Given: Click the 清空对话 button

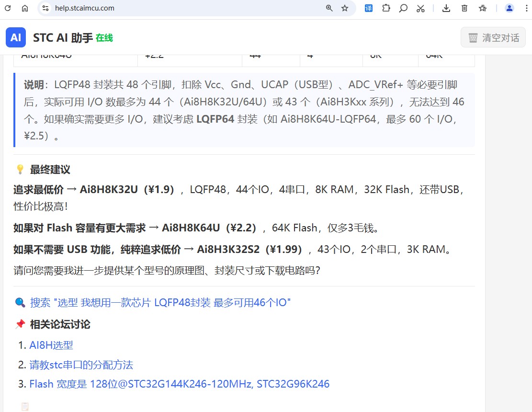Looking at the screenshot, I should tap(493, 37).
